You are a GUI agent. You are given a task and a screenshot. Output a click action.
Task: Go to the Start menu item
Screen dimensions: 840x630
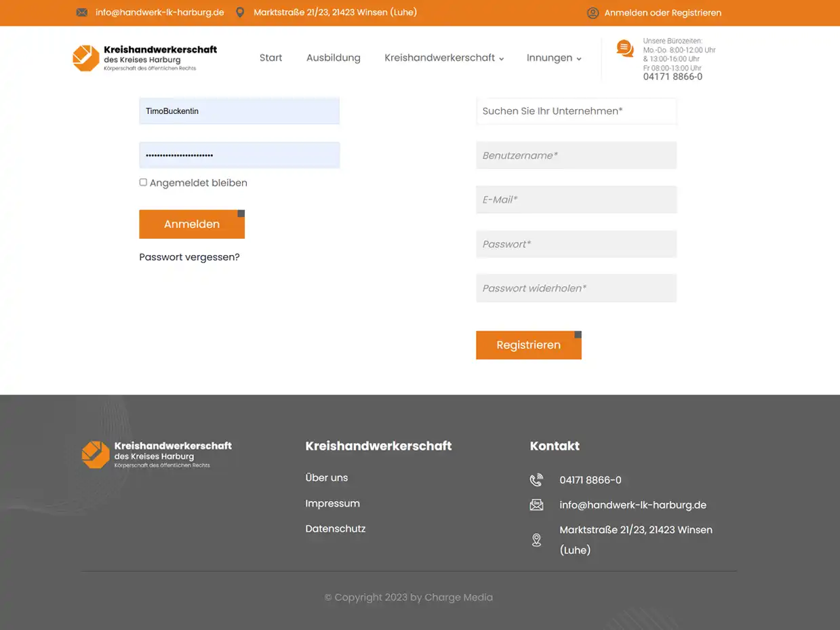271,58
